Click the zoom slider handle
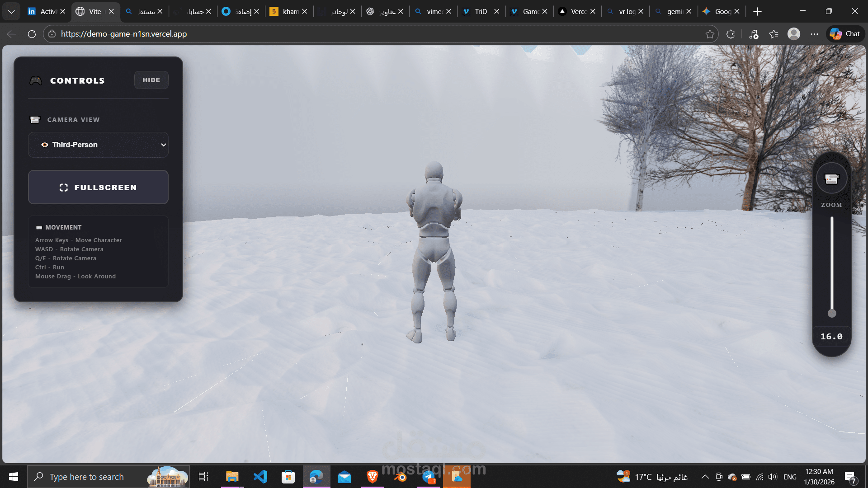The height and width of the screenshot is (488, 868). click(831, 313)
